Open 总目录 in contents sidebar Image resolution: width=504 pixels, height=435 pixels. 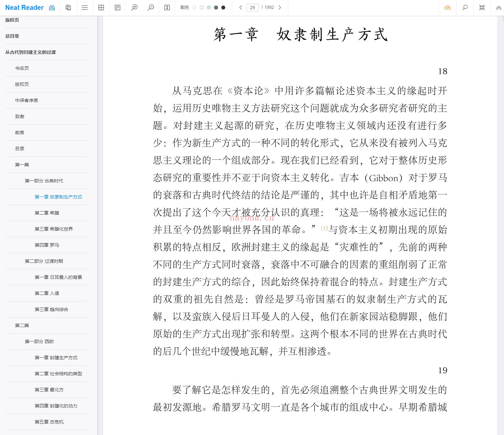pyautogui.click(x=12, y=36)
